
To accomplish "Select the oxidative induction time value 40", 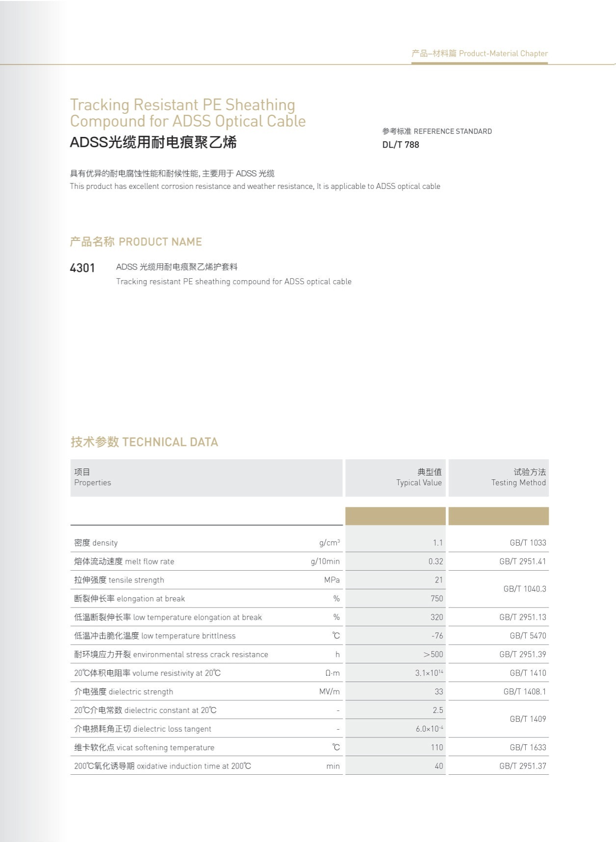I will 438,766.
